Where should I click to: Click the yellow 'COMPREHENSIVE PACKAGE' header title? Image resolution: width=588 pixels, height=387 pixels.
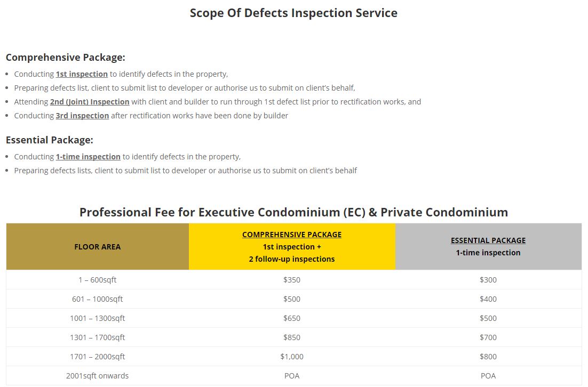(292, 235)
